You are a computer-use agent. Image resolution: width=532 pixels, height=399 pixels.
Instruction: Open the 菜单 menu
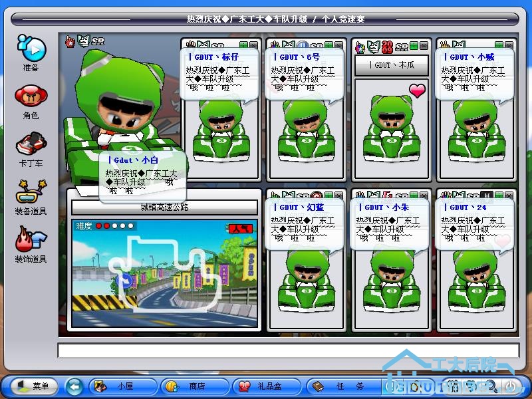coord(32,386)
